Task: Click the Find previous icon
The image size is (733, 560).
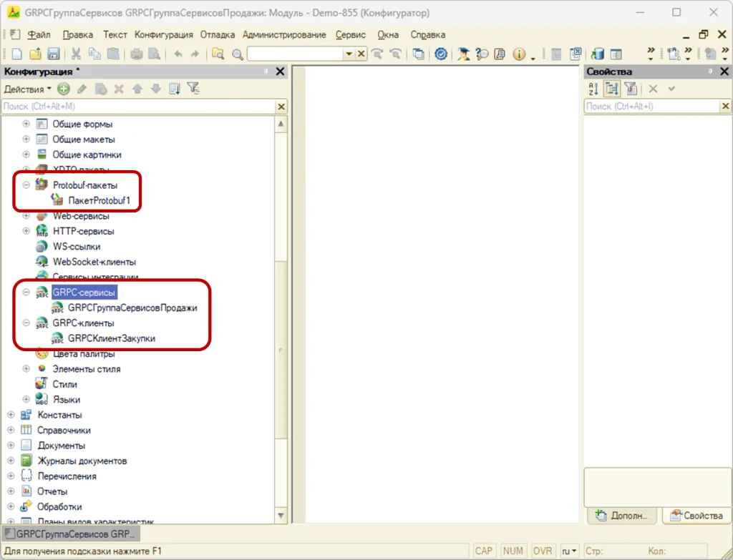Action: pyautogui.click(x=395, y=54)
